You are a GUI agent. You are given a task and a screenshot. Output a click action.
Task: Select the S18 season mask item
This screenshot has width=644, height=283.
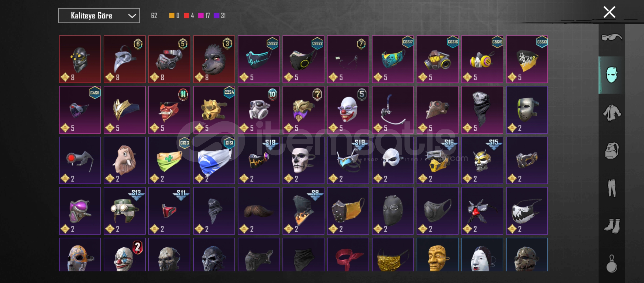click(x=259, y=160)
